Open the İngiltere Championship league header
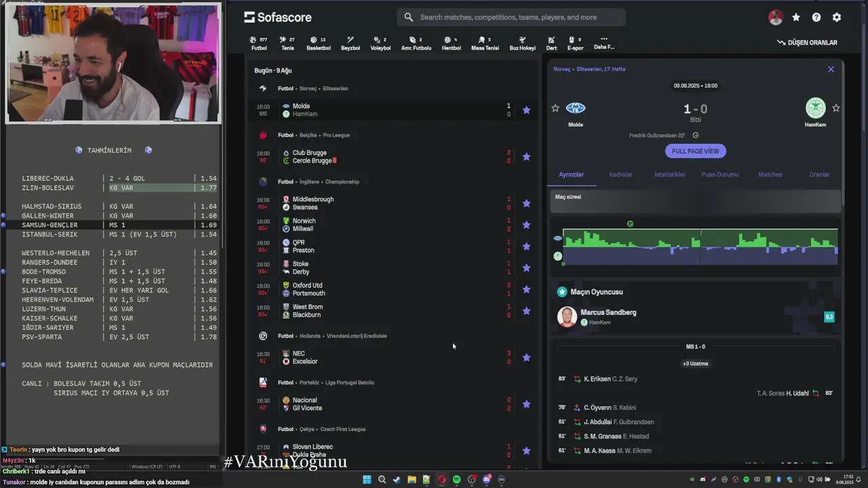This screenshot has width=868, height=488. (x=318, y=182)
